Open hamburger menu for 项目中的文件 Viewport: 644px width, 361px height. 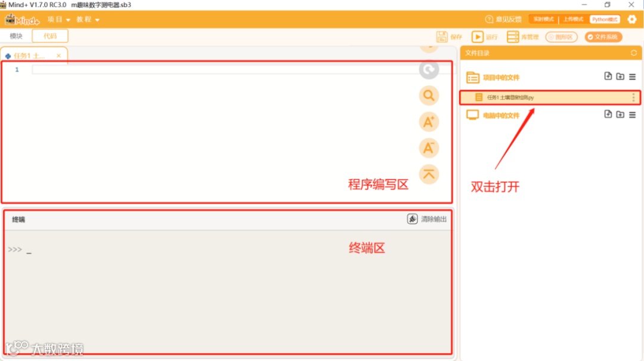(633, 76)
